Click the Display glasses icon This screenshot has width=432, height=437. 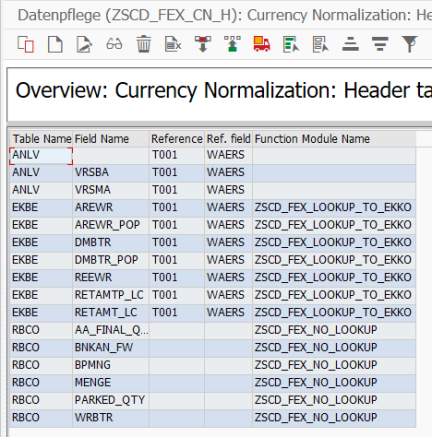[x=114, y=44]
